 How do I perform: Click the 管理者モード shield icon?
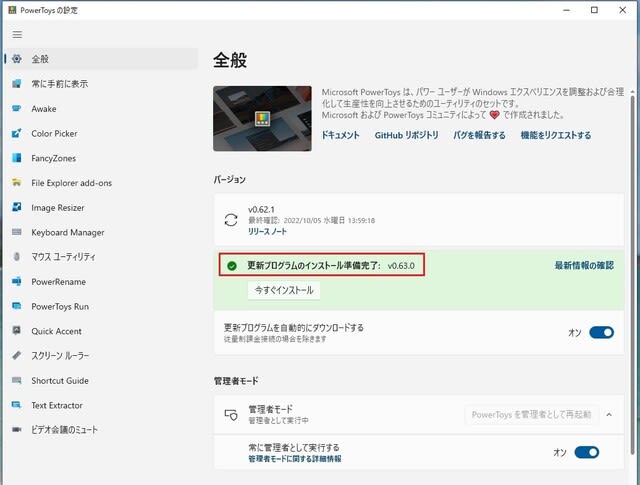tap(231, 415)
